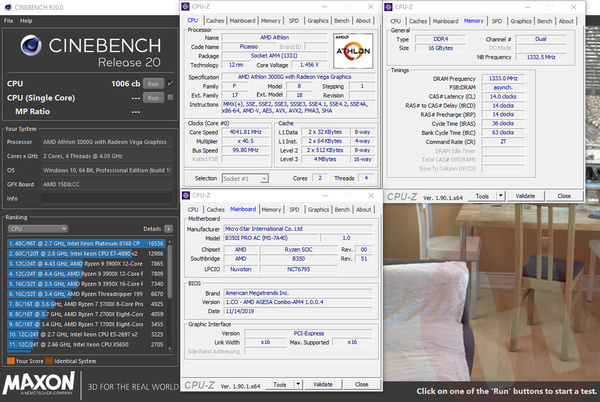Click the Info input field in Your System
The height and width of the screenshot is (402, 600).
coord(106,198)
